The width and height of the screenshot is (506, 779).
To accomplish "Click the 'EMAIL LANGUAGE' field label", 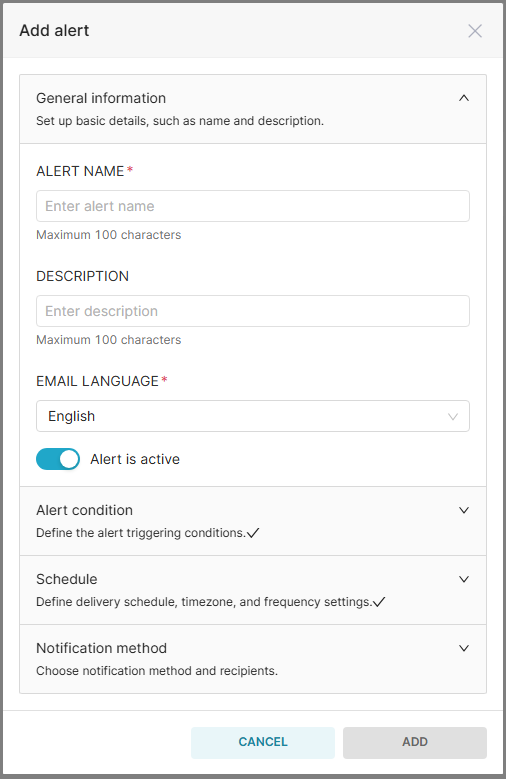I will pyautogui.click(x=97, y=381).
